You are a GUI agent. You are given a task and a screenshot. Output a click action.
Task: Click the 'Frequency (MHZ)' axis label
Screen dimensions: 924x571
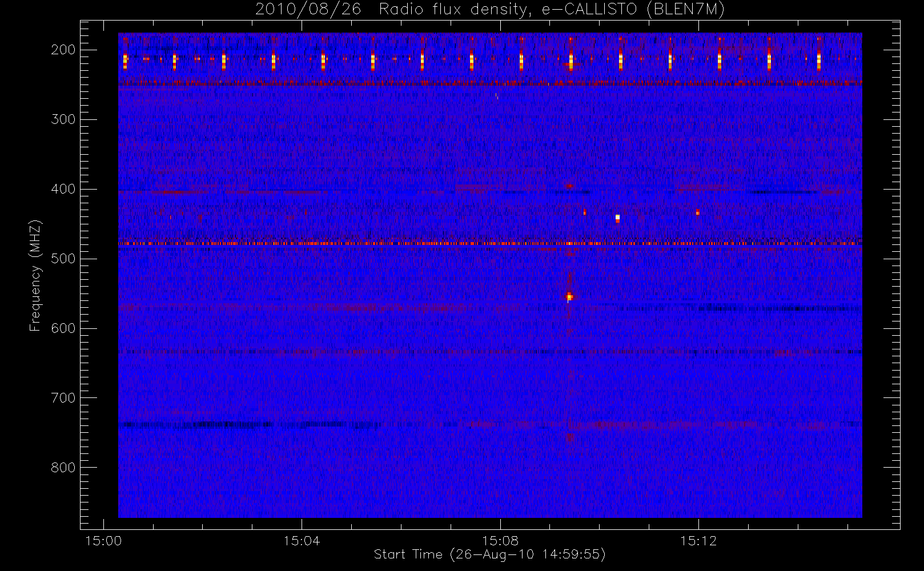point(35,275)
